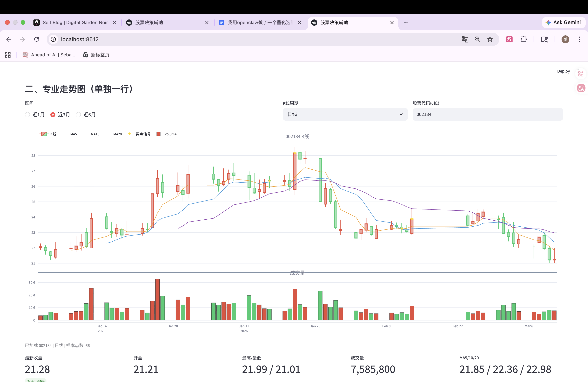Viewport: 588px width, 382px height.
Task: Select the 近1月 radio option
Action: click(27, 115)
